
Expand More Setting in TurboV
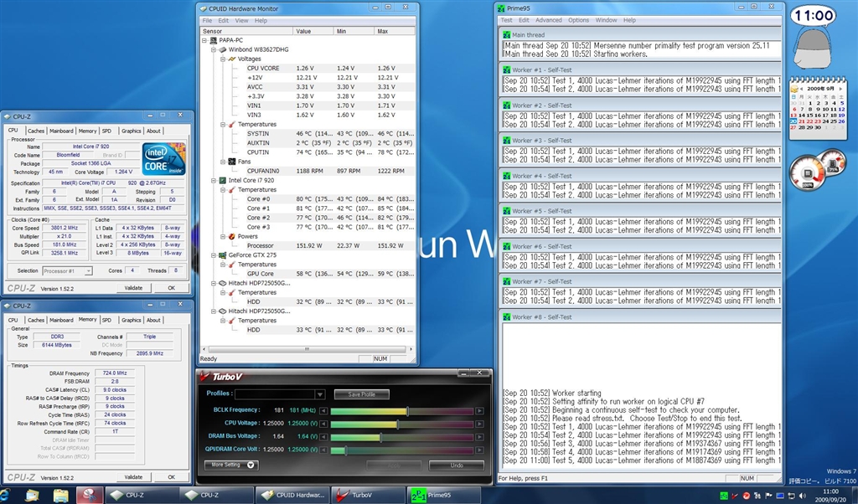click(x=231, y=465)
